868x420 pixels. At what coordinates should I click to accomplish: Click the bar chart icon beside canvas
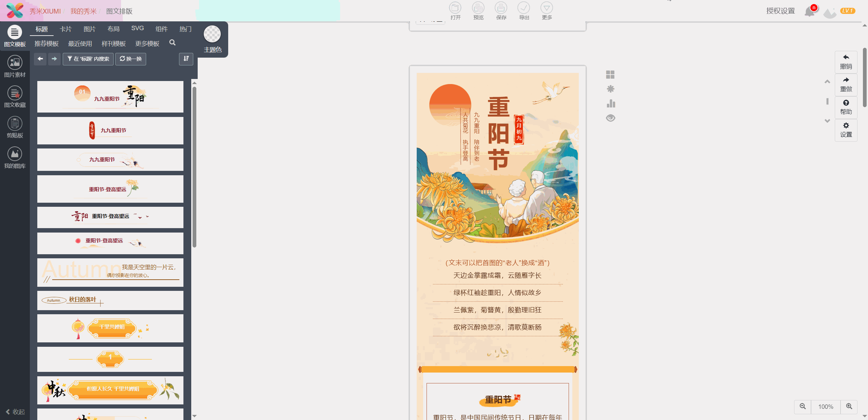coord(611,103)
